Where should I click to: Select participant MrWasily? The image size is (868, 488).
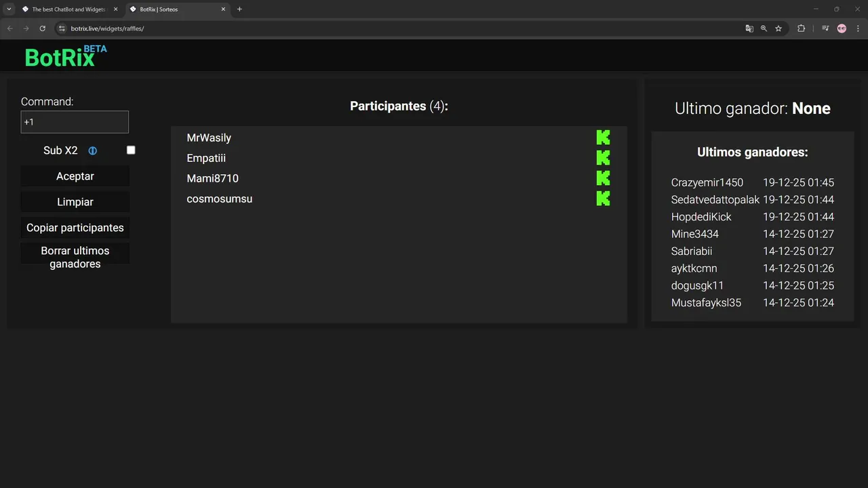(x=209, y=138)
